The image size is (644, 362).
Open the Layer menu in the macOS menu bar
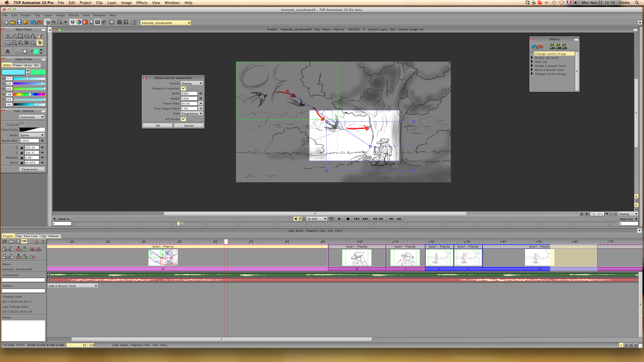[112, 3]
